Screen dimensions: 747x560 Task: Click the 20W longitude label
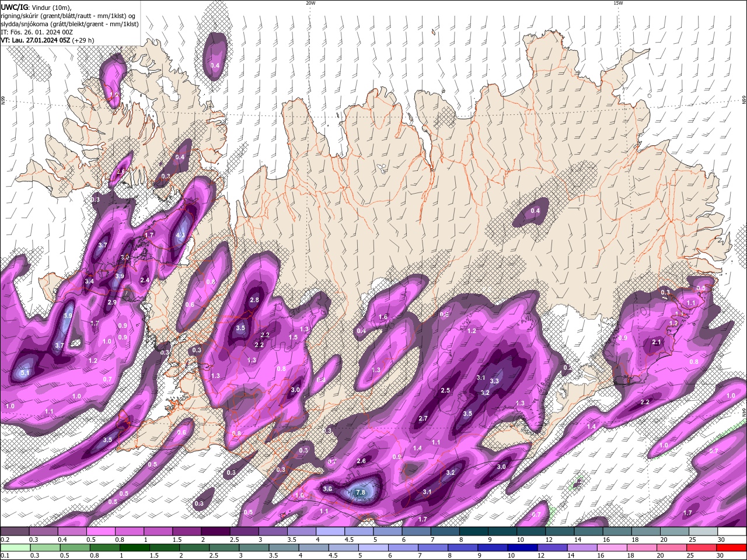pos(310,3)
